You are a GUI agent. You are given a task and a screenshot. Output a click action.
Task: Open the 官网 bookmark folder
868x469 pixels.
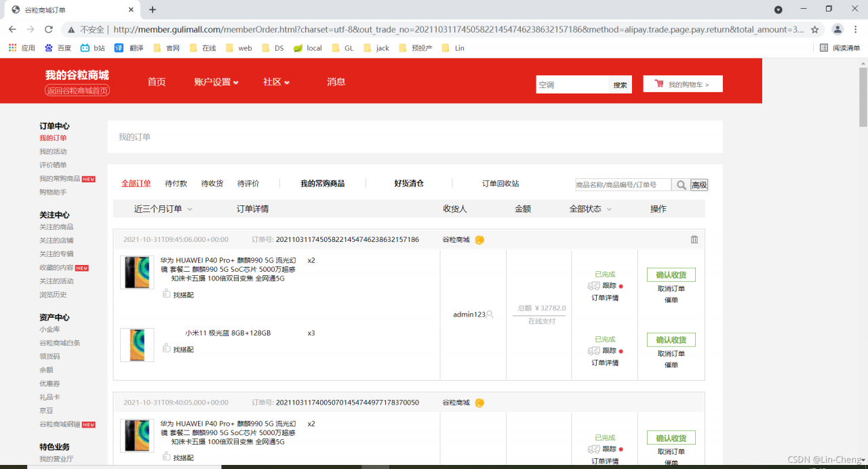point(166,48)
